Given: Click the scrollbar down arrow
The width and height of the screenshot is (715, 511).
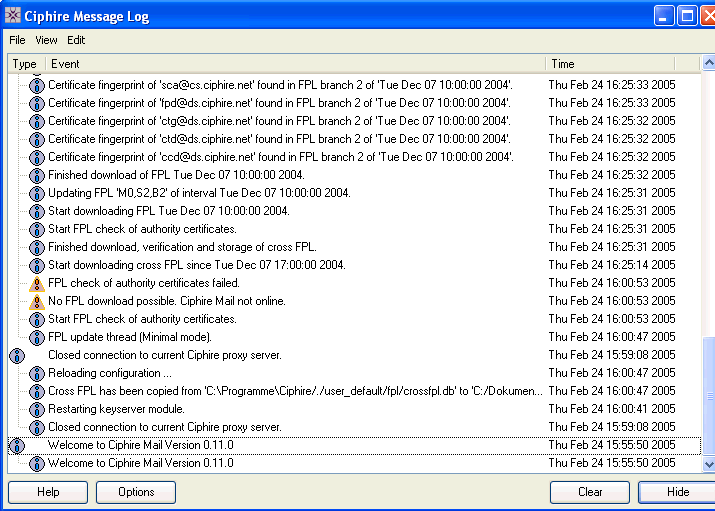Looking at the screenshot, I should coord(709,465).
